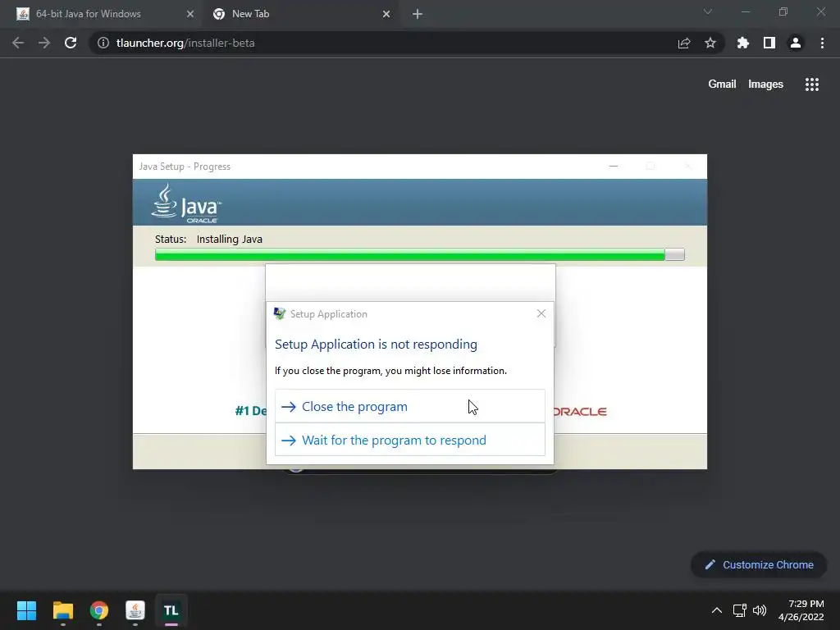
Task: Click the Setup Application dialog title icon
Action: (280, 313)
